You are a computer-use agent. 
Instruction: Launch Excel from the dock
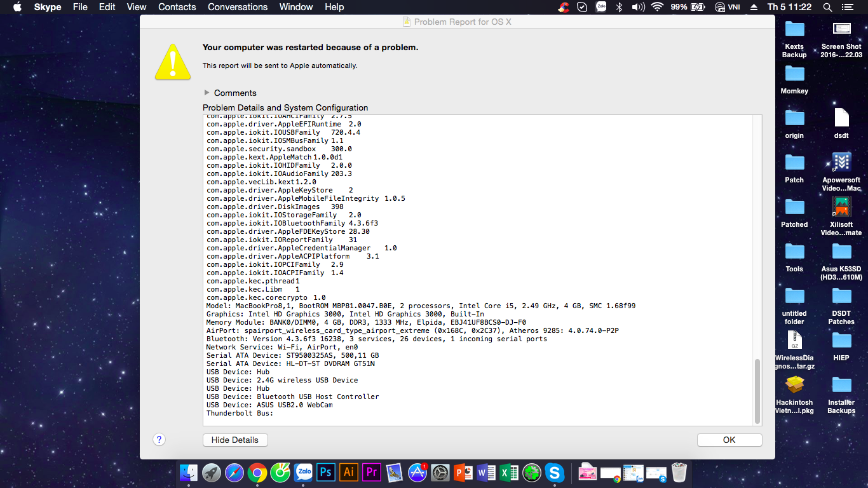(x=508, y=472)
